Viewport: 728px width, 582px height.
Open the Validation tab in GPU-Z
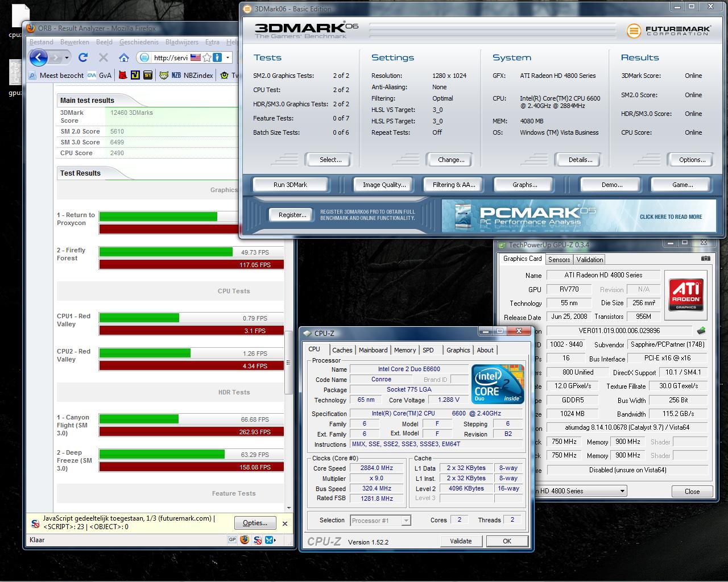point(590,259)
